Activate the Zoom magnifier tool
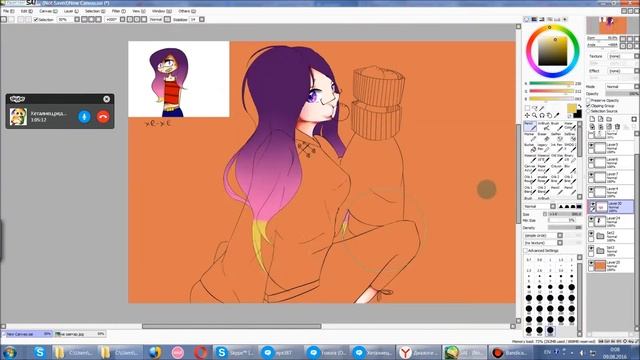 (x=534, y=116)
